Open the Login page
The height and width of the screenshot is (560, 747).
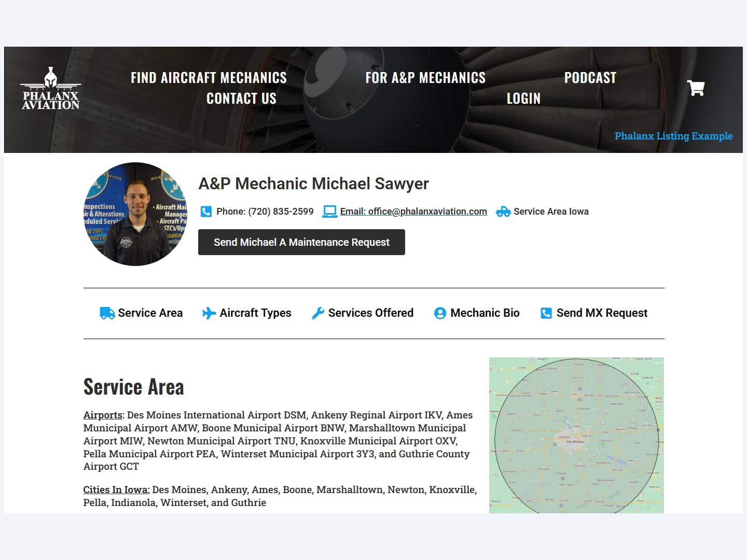click(x=523, y=99)
